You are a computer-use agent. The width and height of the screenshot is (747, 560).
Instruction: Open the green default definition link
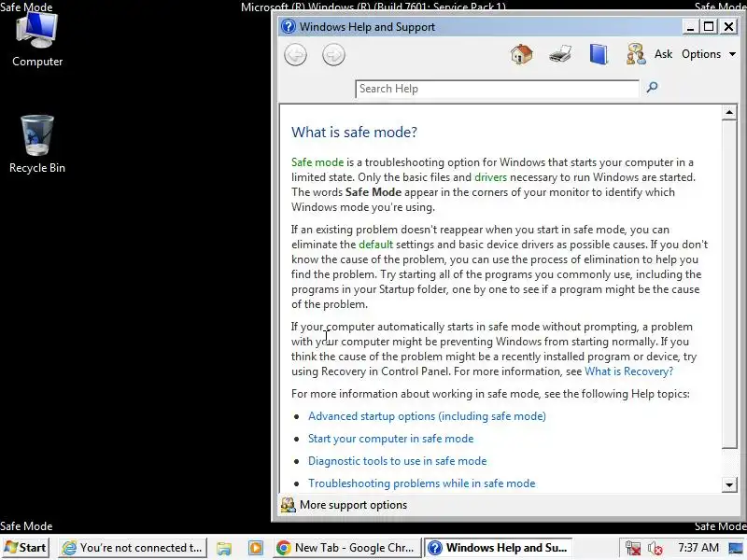[x=376, y=245]
